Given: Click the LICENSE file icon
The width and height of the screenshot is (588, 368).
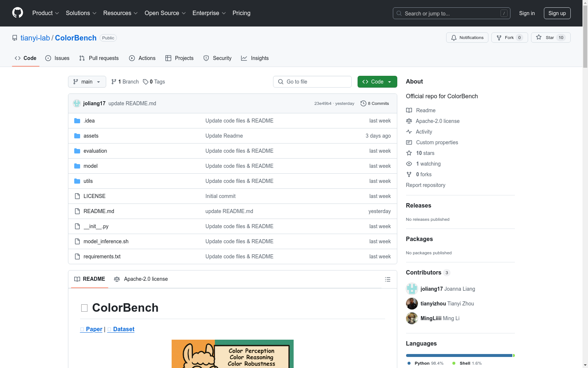Looking at the screenshot, I should pos(77,196).
